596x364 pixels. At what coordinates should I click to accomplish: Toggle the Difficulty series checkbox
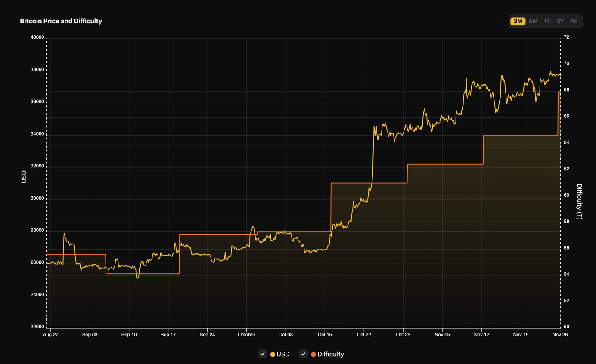[303, 354]
